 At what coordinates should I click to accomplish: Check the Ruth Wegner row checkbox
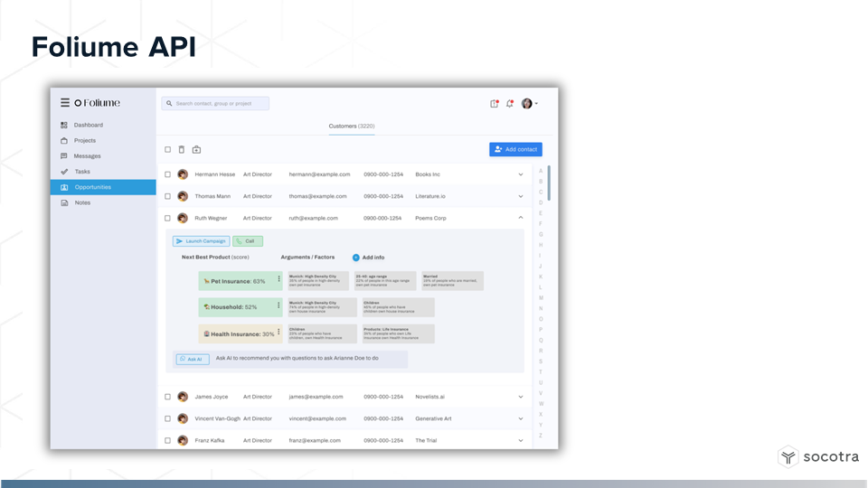coord(168,218)
